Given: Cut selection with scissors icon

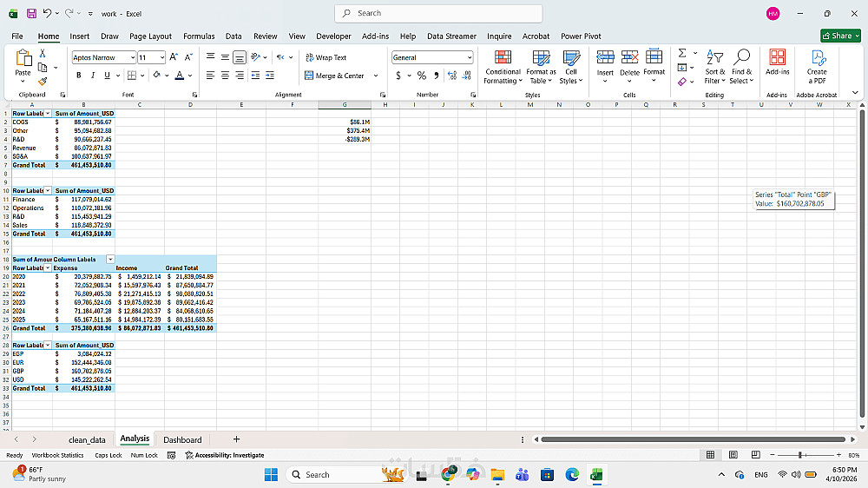Looking at the screenshot, I should click(x=42, y=53).
